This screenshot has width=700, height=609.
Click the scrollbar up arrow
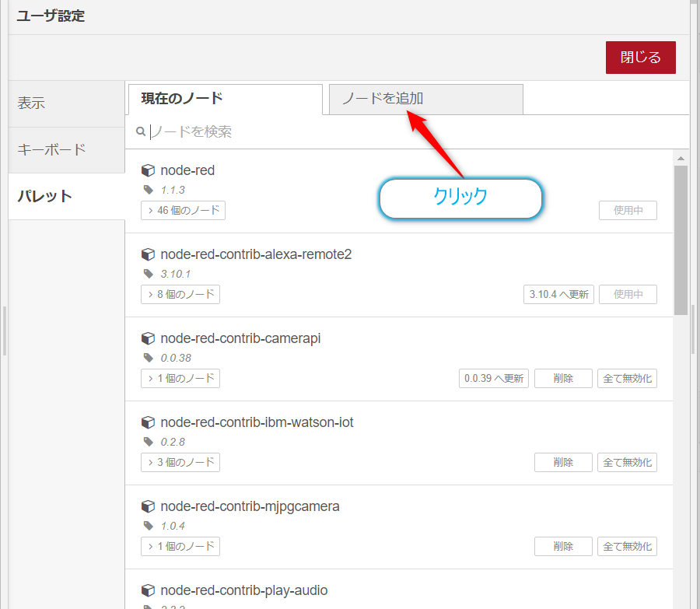[681, 159]
